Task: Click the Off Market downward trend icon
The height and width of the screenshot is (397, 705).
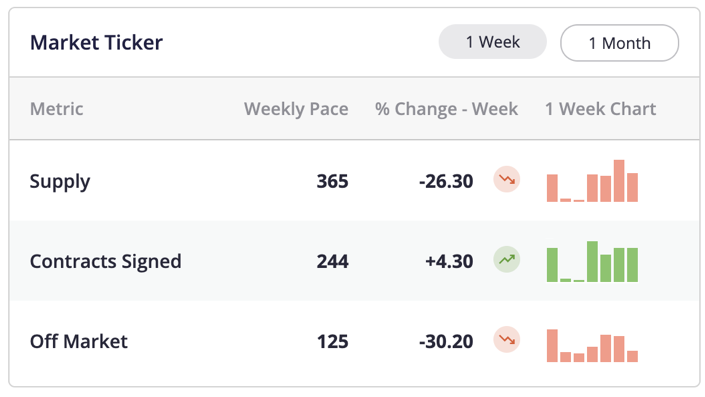Action: 507,339
